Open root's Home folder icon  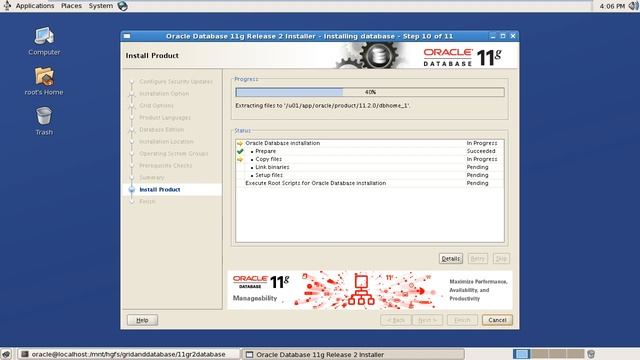coord(44,81)
